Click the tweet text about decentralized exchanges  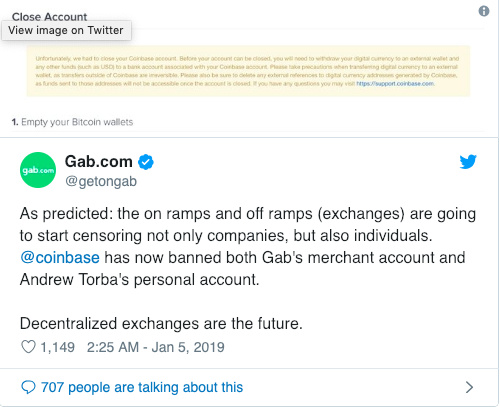161,324
